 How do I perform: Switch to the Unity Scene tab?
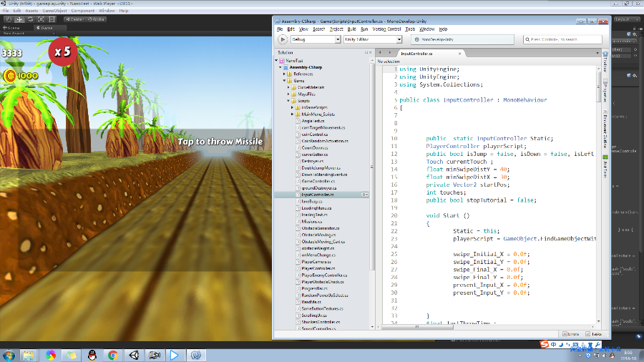coord(11,28)
